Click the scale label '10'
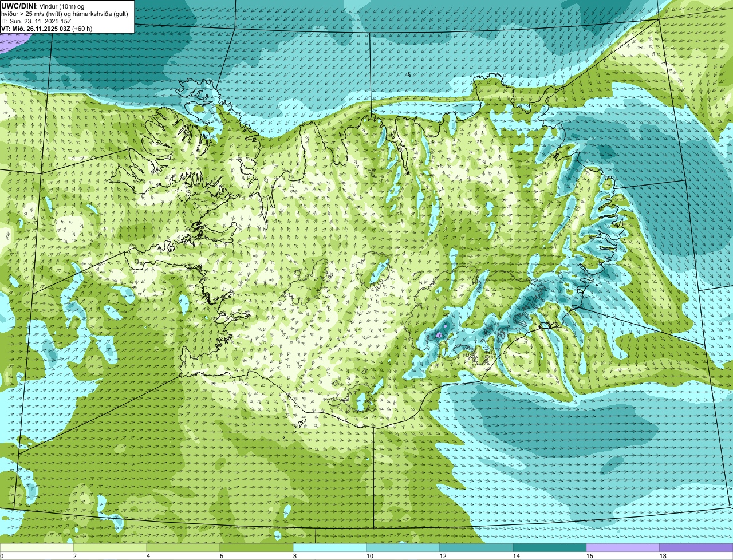This screenshot has width=733, height=560. (x=370, y=556)
